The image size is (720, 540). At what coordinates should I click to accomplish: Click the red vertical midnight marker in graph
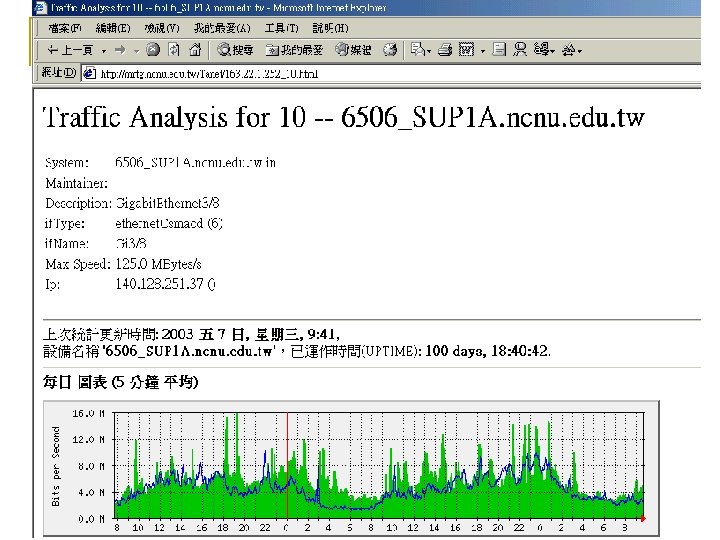tap(287, 466)
